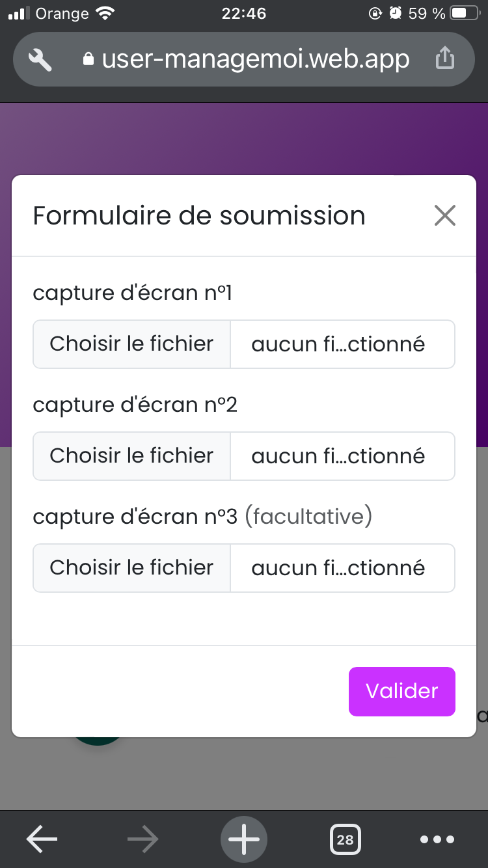488x868 pixels.
Task: Tap the share icon in address bar
Action: coord(444,59)
